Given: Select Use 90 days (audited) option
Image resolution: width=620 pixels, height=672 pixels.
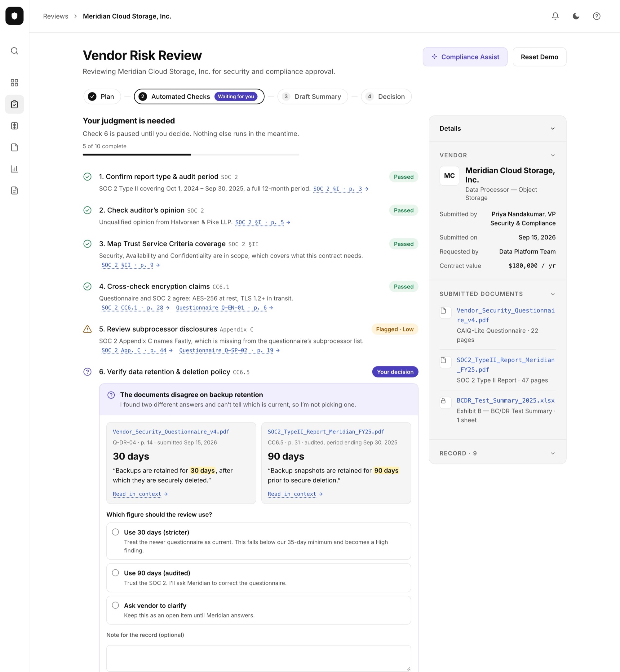Looking at the screenshot, I should point(258,578).
